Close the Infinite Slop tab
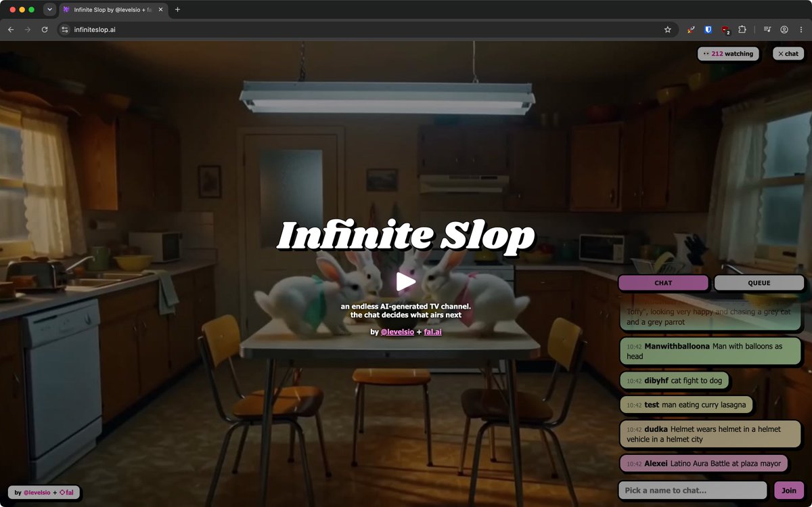 coord(161,9)
